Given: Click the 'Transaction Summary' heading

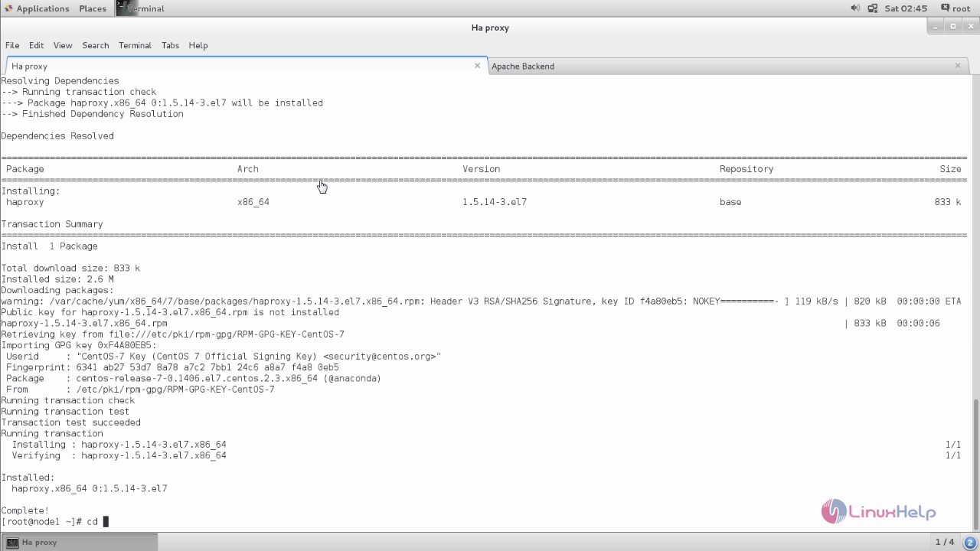Looking at the screenshot, I should (52, 224).
